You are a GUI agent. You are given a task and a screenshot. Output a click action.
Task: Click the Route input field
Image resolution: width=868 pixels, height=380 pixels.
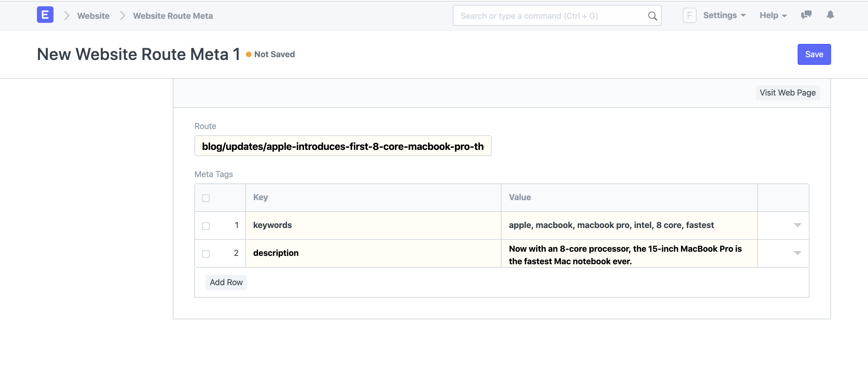343,146
